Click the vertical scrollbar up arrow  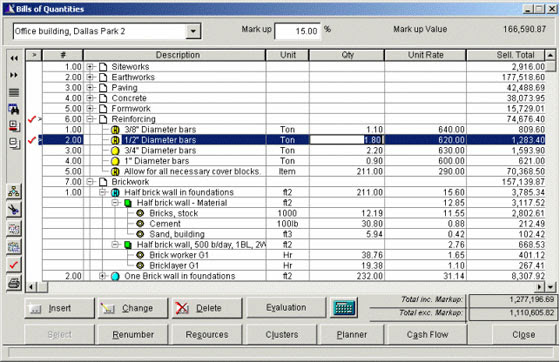[550, 55]
